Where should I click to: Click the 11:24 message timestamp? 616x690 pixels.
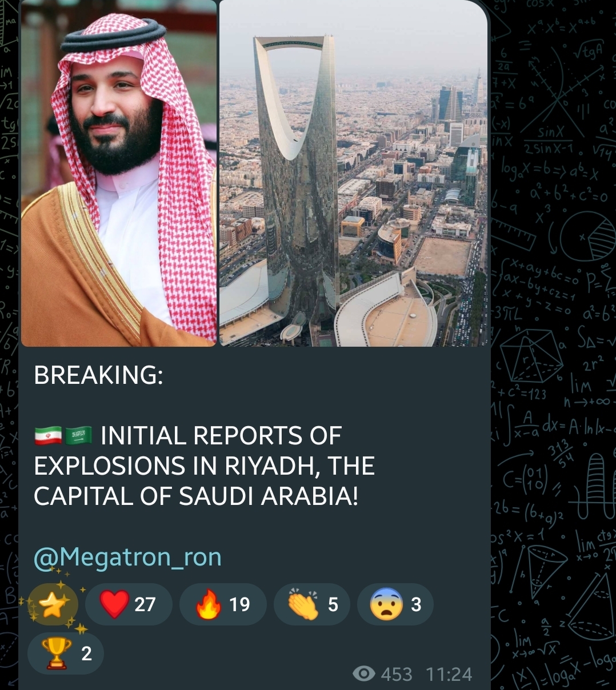click(x=449, y=675)
